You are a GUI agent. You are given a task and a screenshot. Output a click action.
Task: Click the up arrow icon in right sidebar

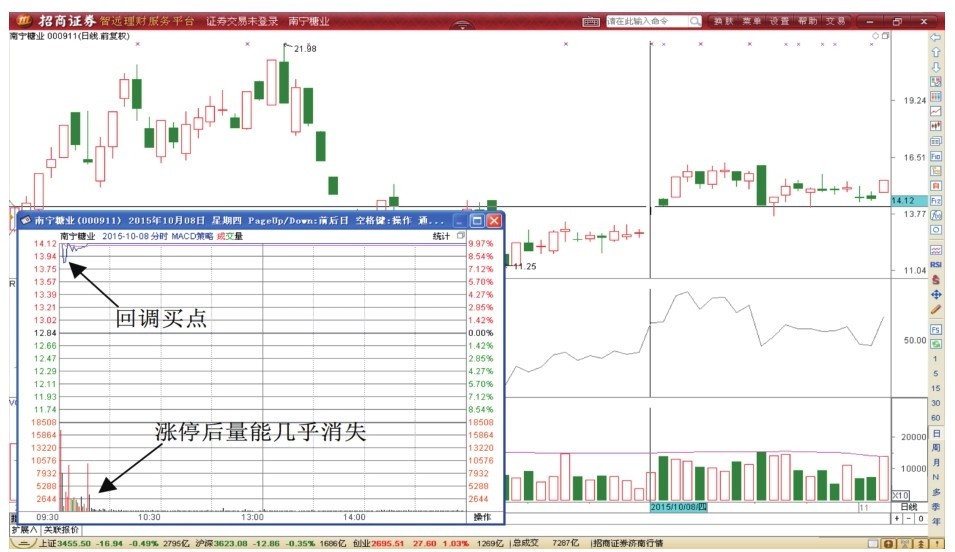(936, 52)
